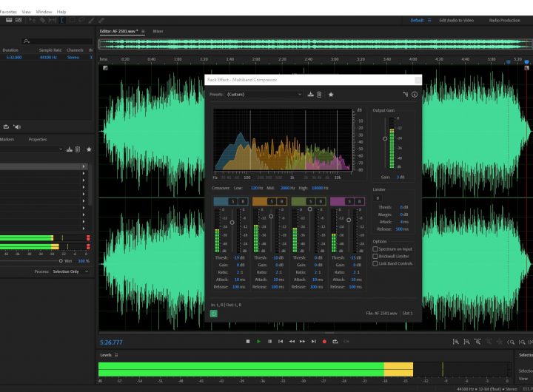Solo the blue low band

tap(233, 201)
